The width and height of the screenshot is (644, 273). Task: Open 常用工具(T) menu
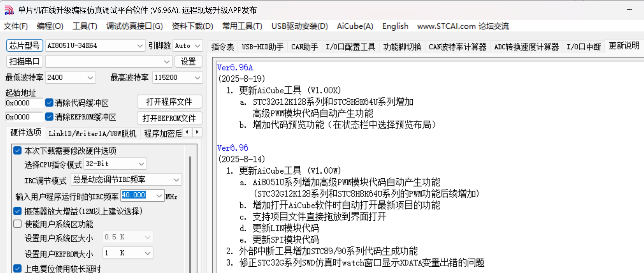(242, 26)
